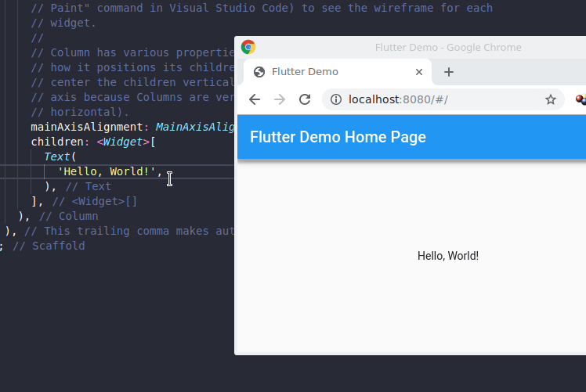
Task: Click the localhost:8080 address bar
Action: (423, 99)
